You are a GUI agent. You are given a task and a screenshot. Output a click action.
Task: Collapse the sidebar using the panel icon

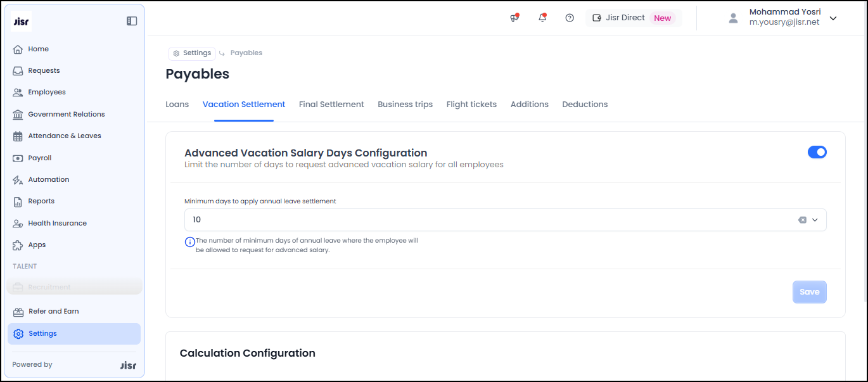(132, 21)
